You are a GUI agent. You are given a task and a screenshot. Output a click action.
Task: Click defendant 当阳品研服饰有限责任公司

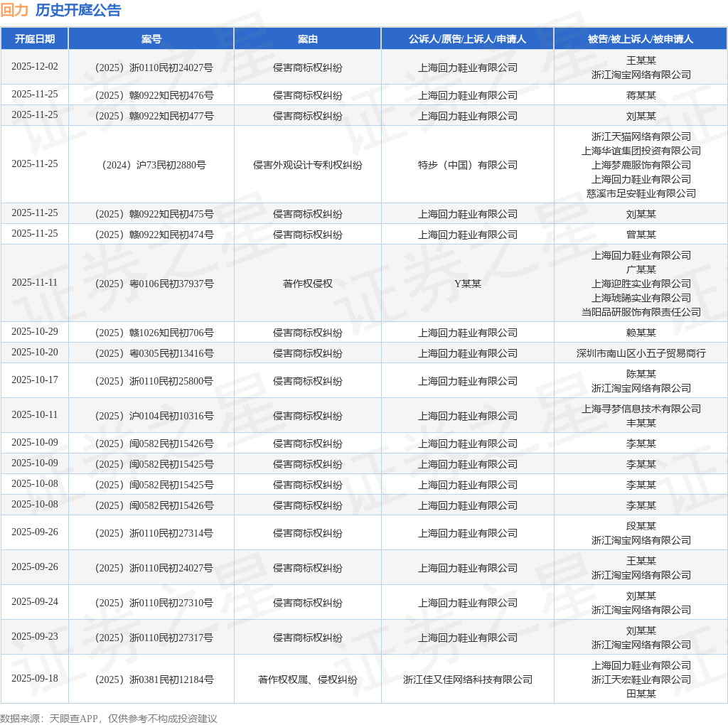click(641, 312)
